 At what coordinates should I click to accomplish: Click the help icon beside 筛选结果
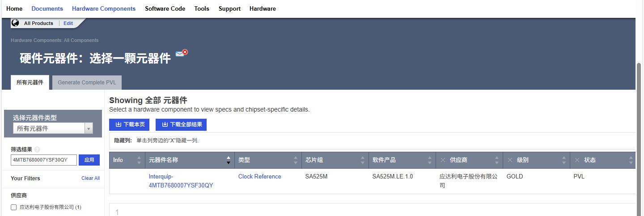(37, 150)
